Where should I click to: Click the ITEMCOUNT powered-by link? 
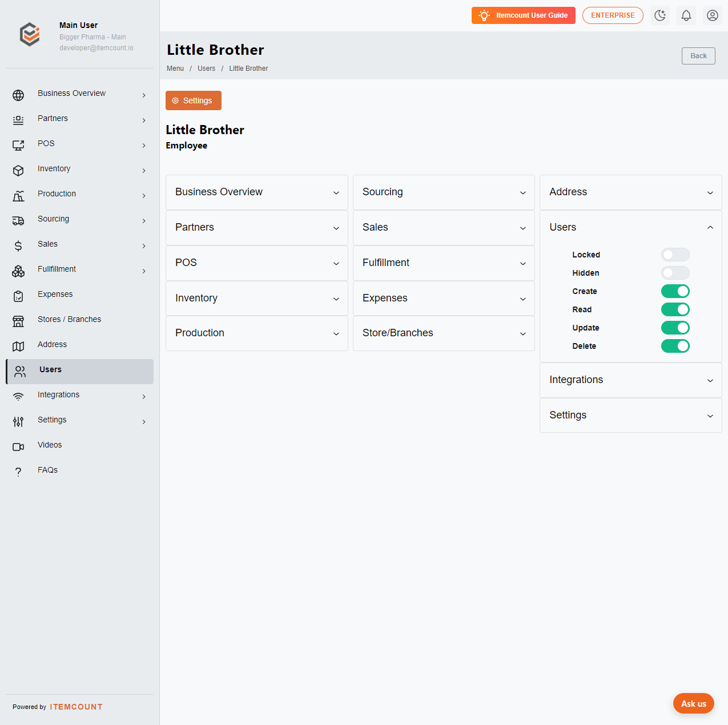[76, 707]
